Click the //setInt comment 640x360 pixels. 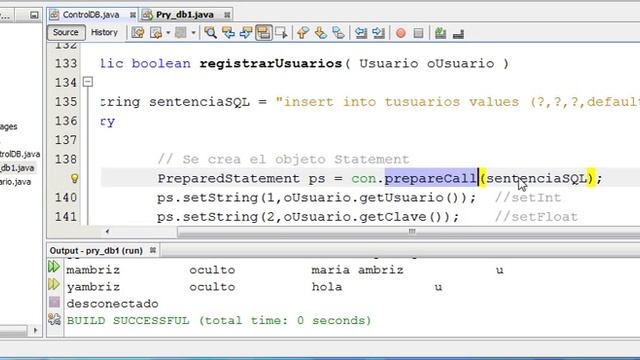tap(528, 198)
